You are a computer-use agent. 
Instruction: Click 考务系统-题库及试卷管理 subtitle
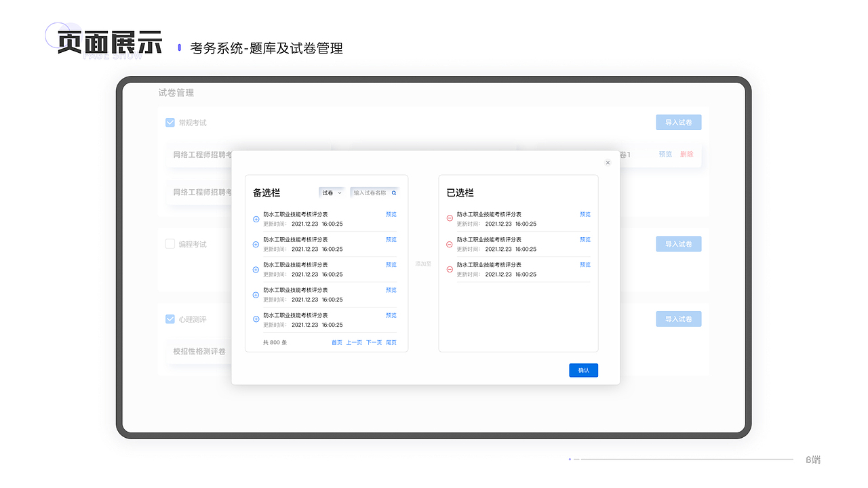[267, 48]
